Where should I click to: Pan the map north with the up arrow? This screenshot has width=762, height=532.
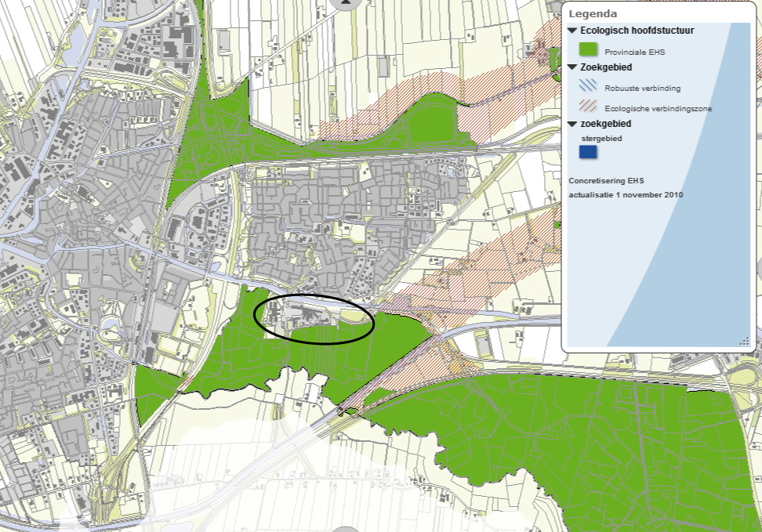[346, 3]
